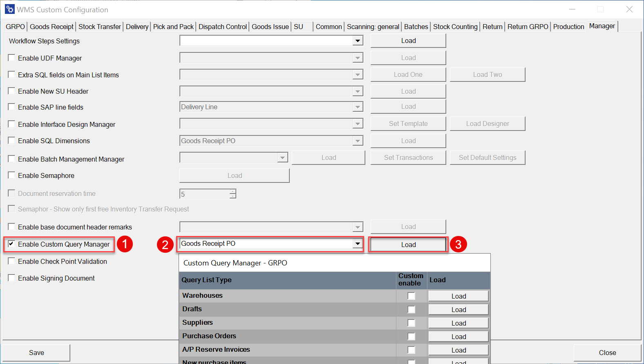Screen dimensions: 644x364
Task: Load the Purchase Orders query list
Action: pyautogui.click(x=458, y=337)
